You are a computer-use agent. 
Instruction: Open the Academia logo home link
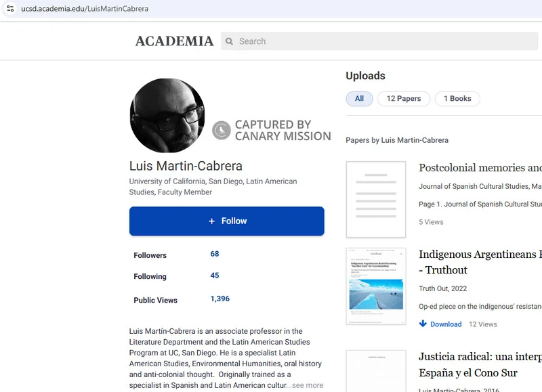click(x=175, y=41)
